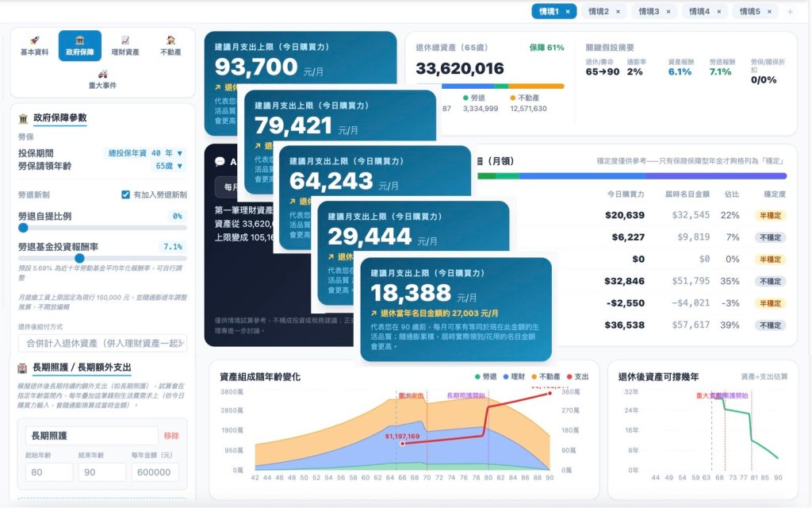Close the 情境5 scenario tab
Image resolution: width=812 pixels, height=508 pixels.
pos(769,11)
